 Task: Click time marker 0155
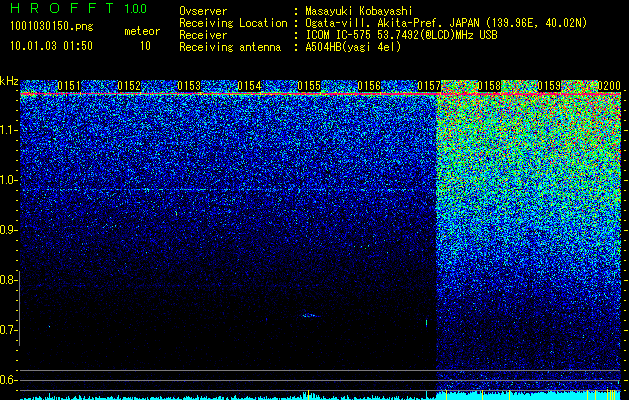[309, 86]
